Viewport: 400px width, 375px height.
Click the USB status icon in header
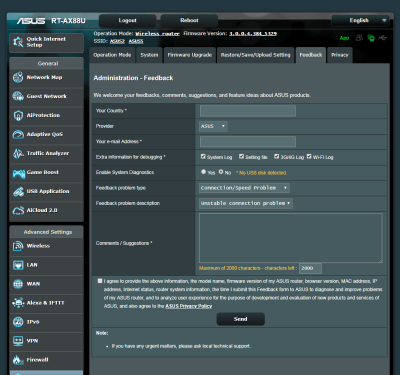pos(383,38)
